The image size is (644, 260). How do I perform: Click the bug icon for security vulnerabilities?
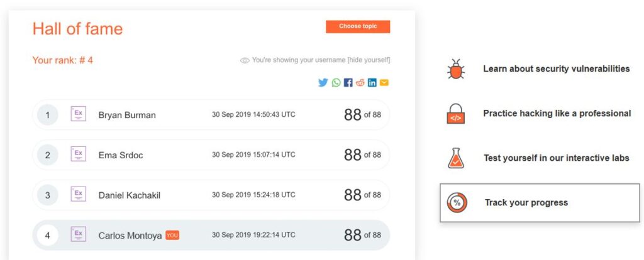pos(456,69)
